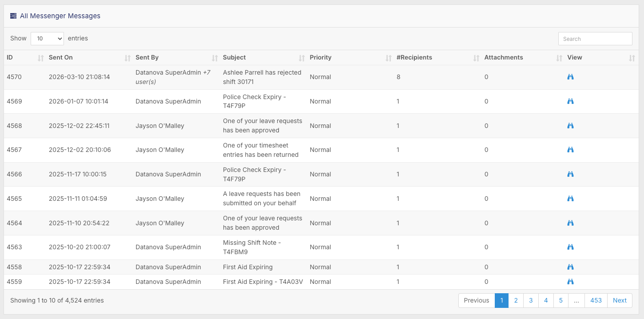View message 4564 via binoculars icon
This screenshot has width=644, height=319.
click(x=571, y=223)
